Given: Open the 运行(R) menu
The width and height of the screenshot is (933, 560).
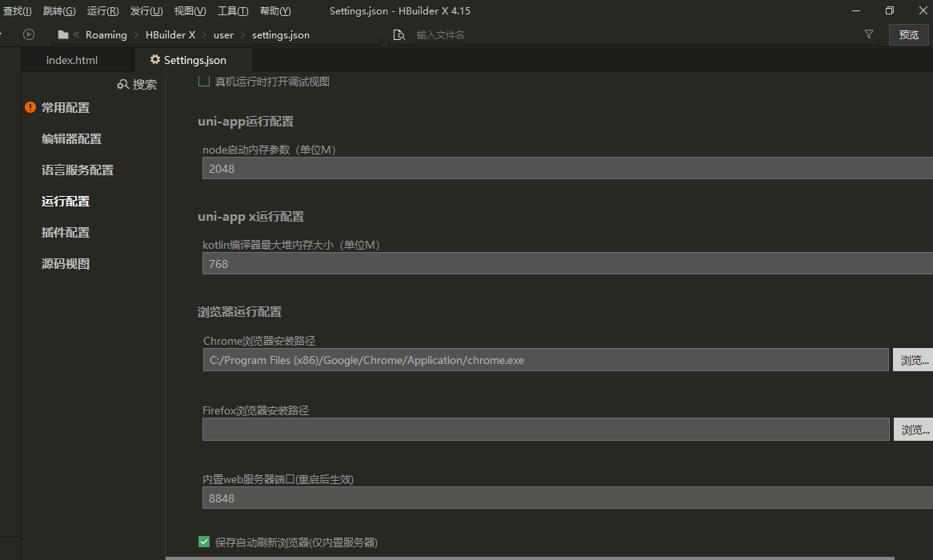Looking at the screenshot, I should 103,10.
